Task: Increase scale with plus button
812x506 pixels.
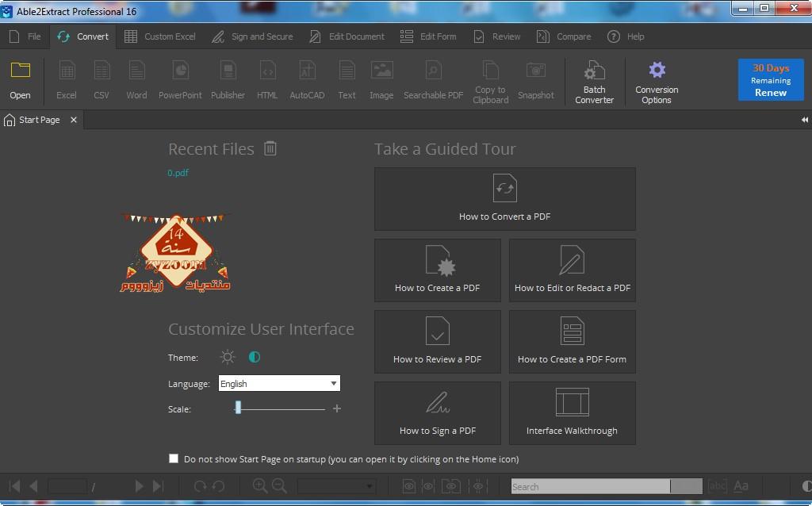Action: click(x=336, y=408)
